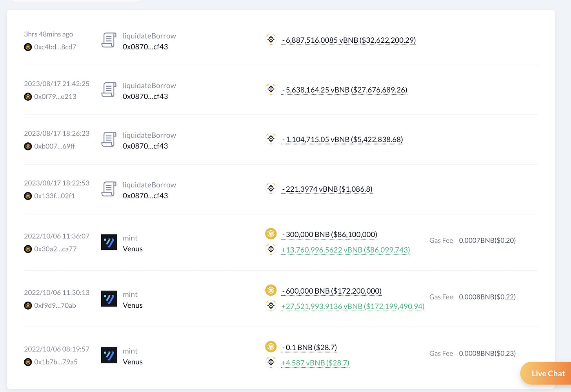571x392 pixels.
Task: Click timestamp 2022/10/06 11:36:07
Action: [57, 236]
